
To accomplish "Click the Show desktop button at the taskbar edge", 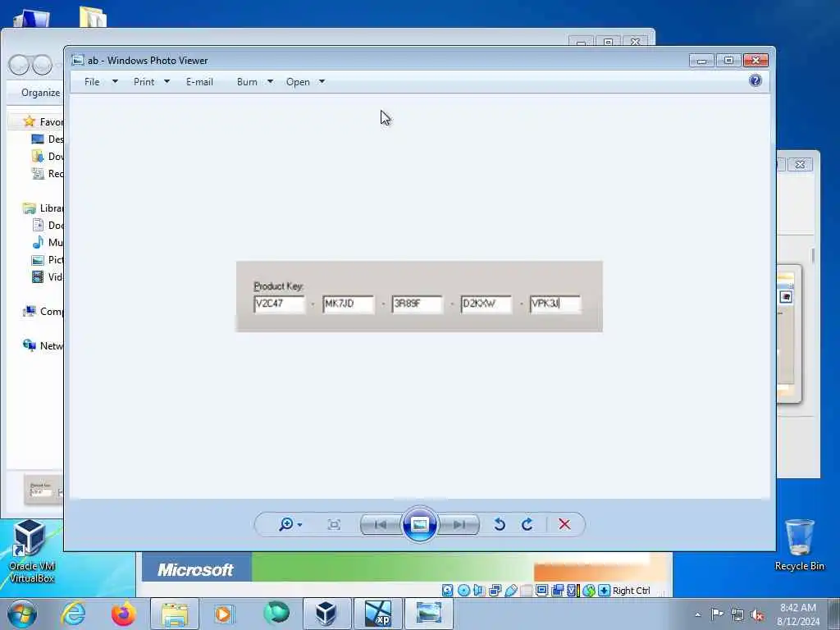I will [x=833, y=614].
